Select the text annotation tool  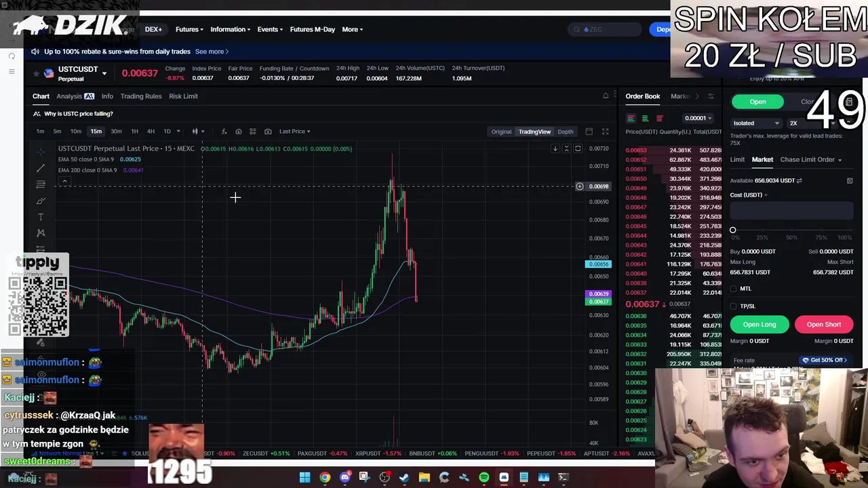(41, 217)
